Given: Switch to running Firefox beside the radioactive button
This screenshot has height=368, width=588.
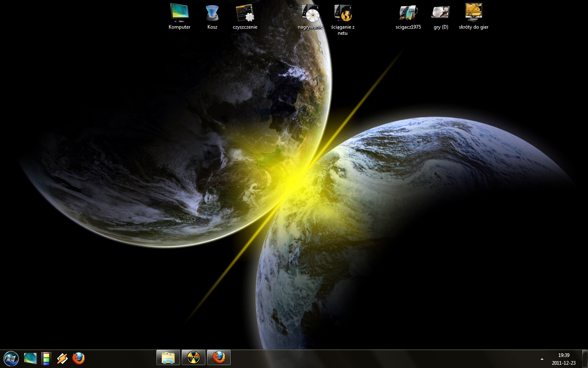Looking at the screenshot, I should tap(219, 358).
